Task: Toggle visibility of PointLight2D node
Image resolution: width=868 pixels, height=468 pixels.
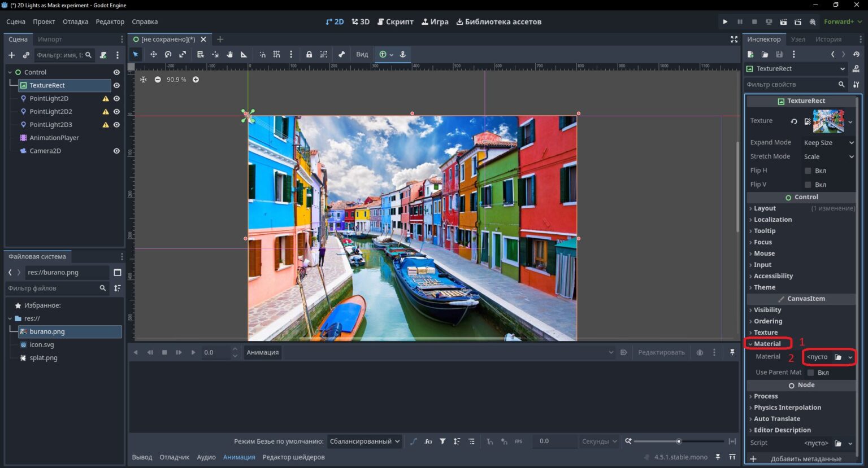Action: (x=116, y=98)
